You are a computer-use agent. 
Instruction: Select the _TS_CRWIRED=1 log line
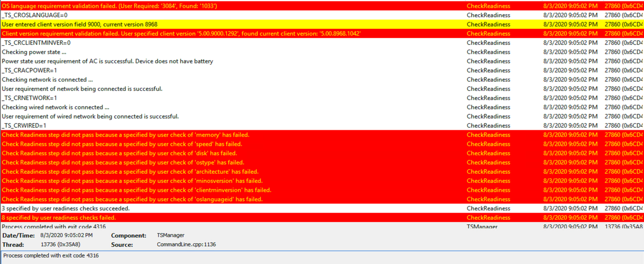[24, 125]
